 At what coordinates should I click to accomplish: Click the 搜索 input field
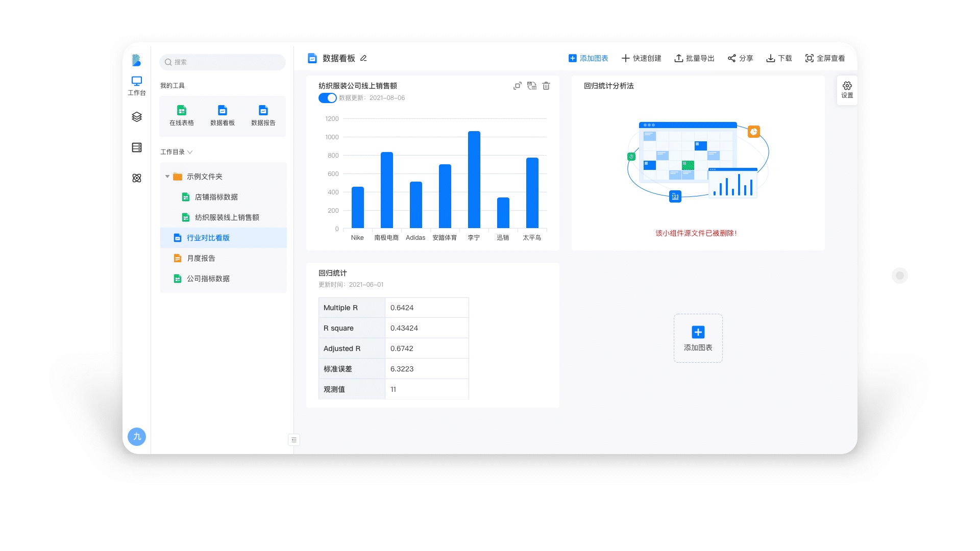tap(223, 62)
